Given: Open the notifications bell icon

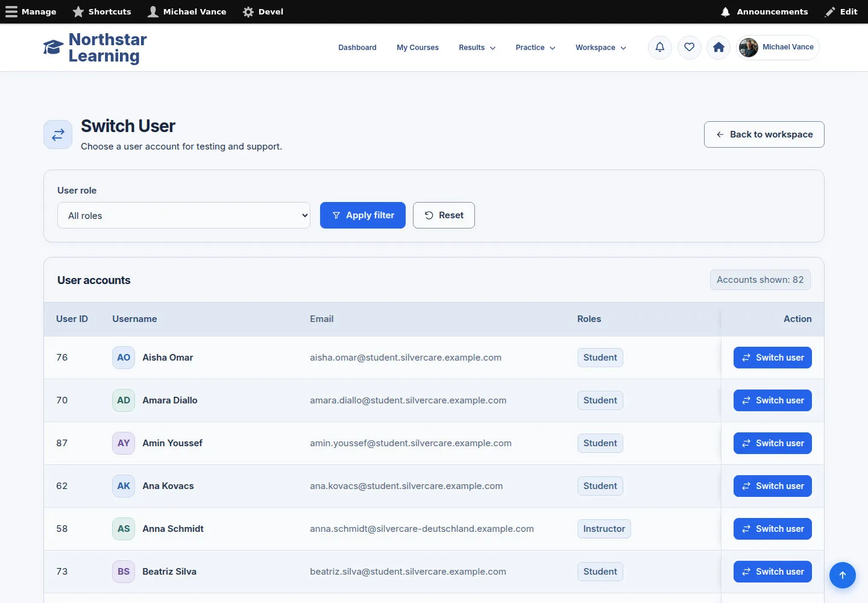Looking at the screenshot, I should (660, 47).
